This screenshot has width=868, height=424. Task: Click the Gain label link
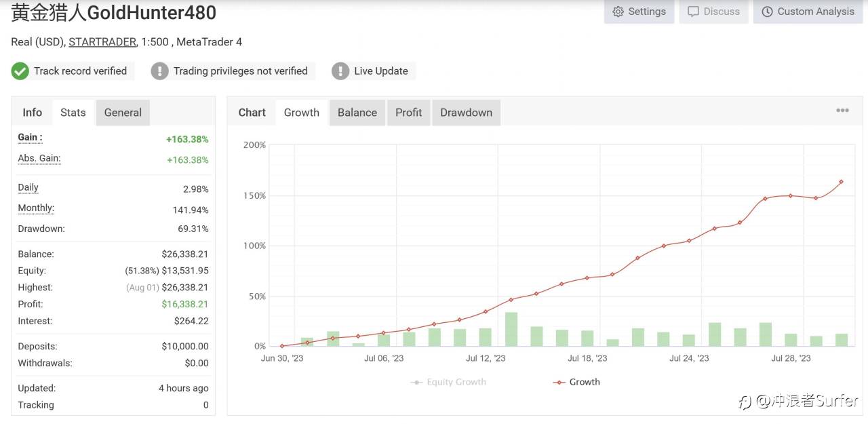30,137
